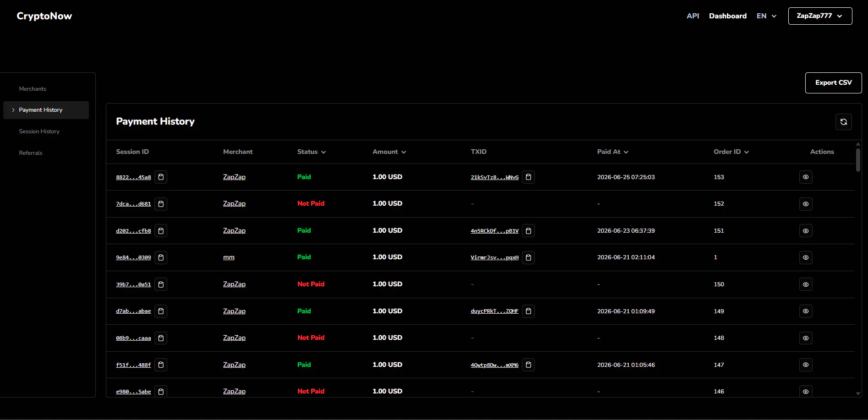Sort by Amount column
This screenshot has width=868, height=420.
389,152
